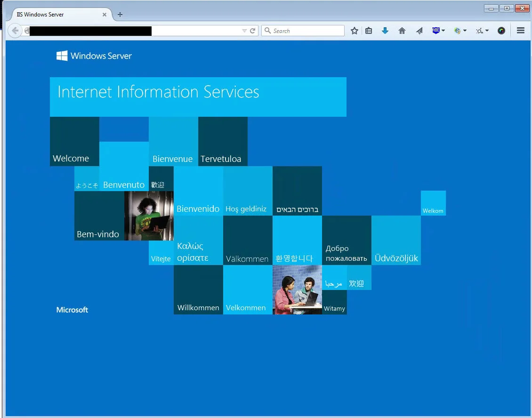Screen dimensions: 532x418
Task: Click the Windows Server logo
Action: pos(94,56)
